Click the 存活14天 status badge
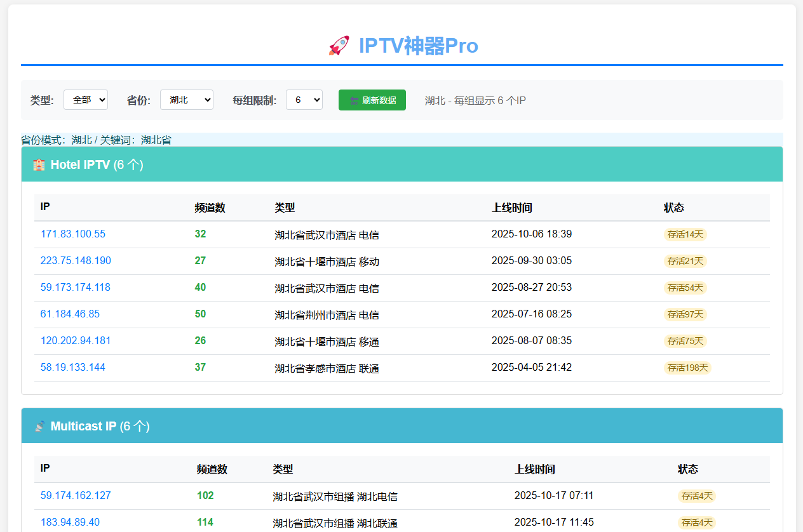Viewport: 803px width, 532px height. click(685, 234)
